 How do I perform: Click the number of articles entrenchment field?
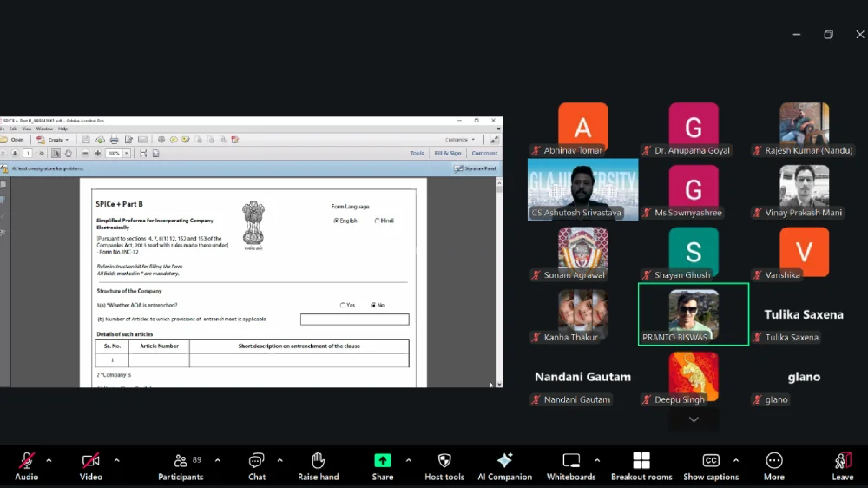[x=354, y=320]
